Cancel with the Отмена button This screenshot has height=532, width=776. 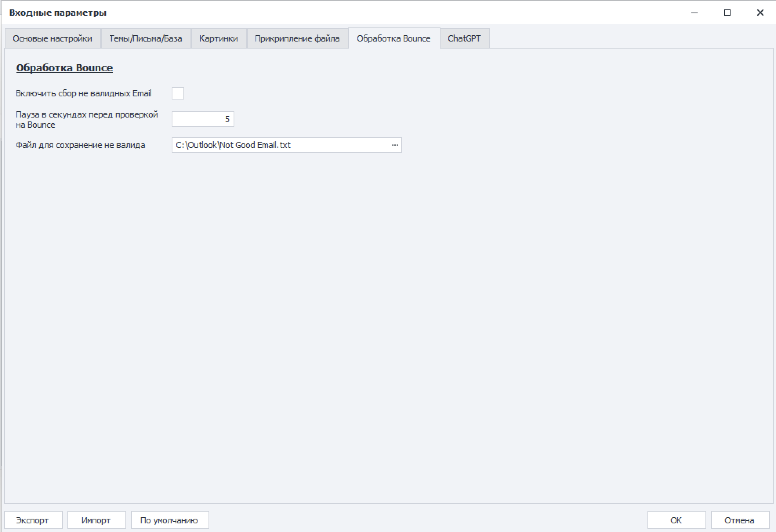[x=739, y=520]
